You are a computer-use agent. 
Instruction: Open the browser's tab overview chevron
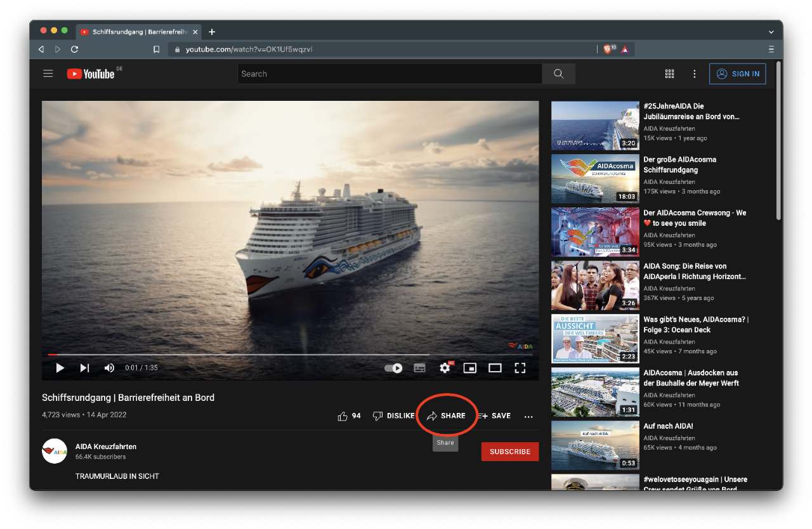[771, 32]
